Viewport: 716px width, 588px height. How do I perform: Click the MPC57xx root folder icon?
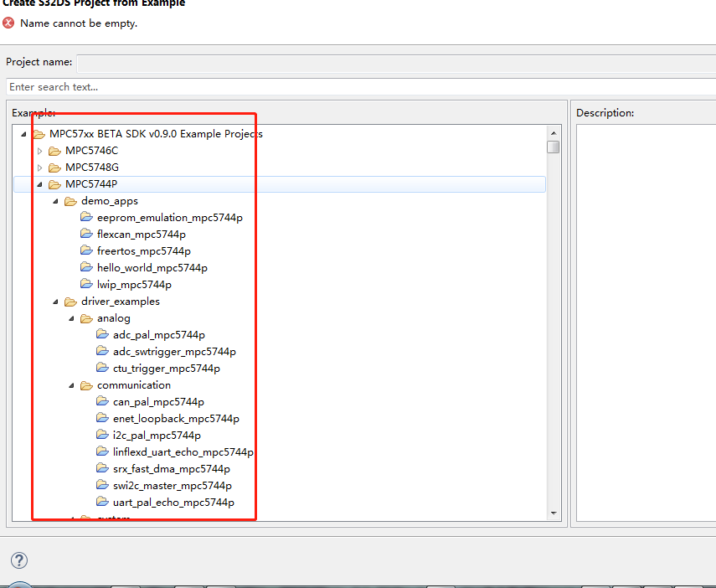[39, 134]
